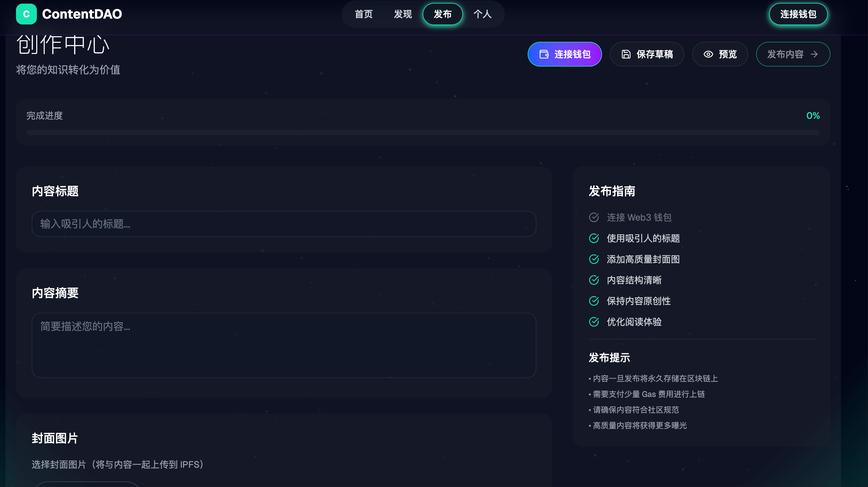Toggle the checkmark beside 使用吸引人的标题
868x487 pixels.
click(x=594, y=238)
